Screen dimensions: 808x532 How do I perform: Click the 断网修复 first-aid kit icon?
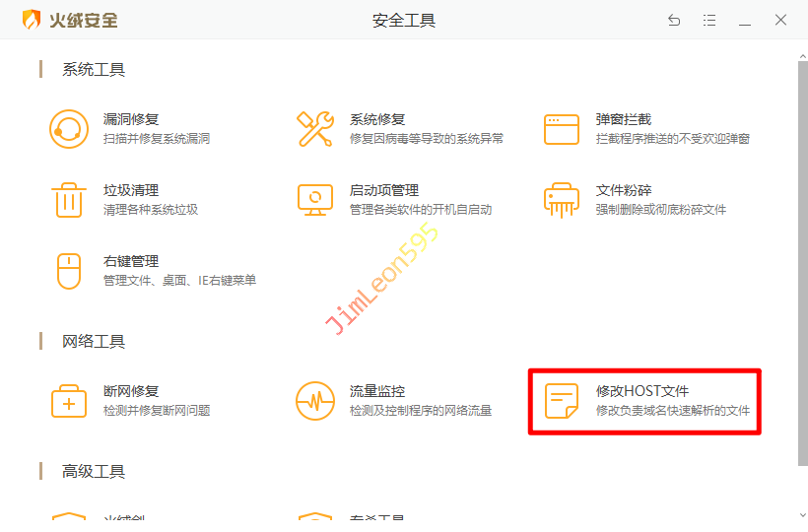[x=69, y=401]
